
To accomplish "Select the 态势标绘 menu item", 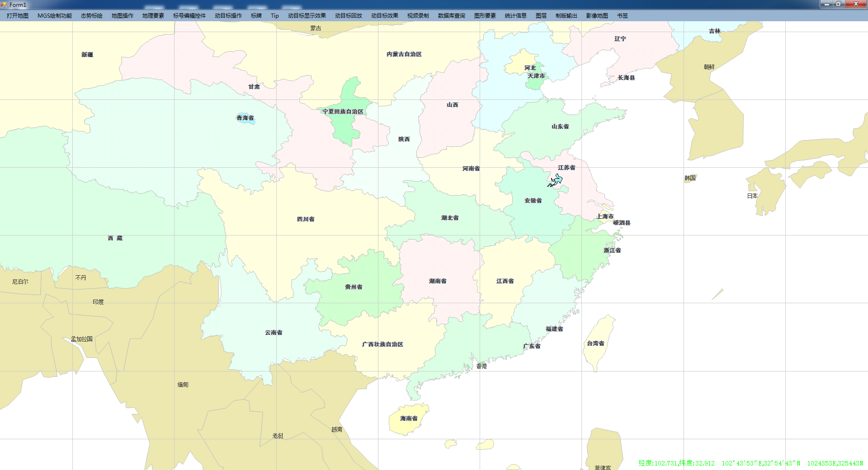I will coord(92,16).
